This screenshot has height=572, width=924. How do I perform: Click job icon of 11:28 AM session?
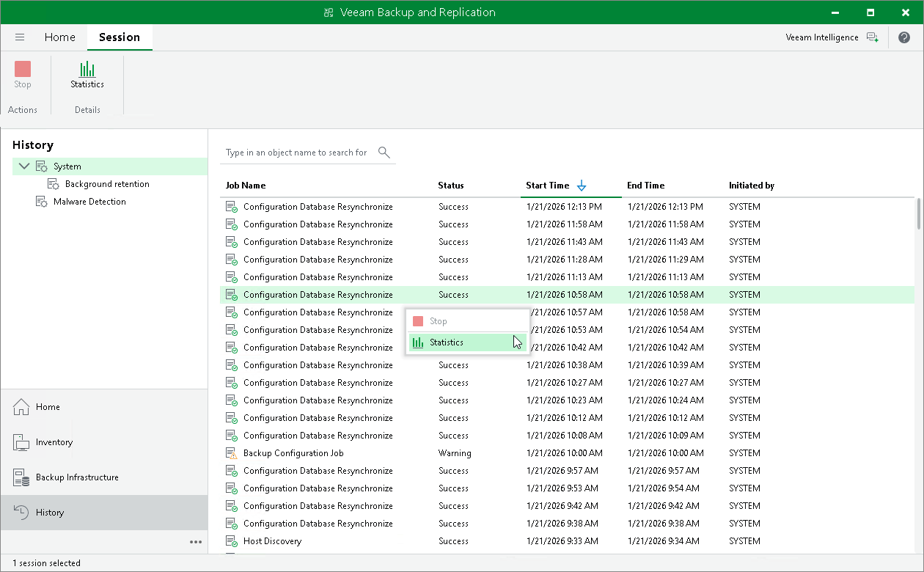pos(232,260)
